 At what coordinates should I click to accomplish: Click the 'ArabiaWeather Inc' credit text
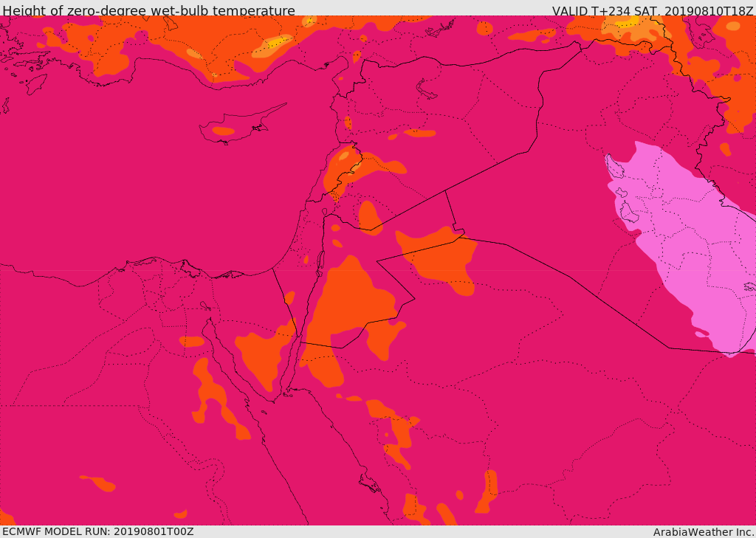704,532
